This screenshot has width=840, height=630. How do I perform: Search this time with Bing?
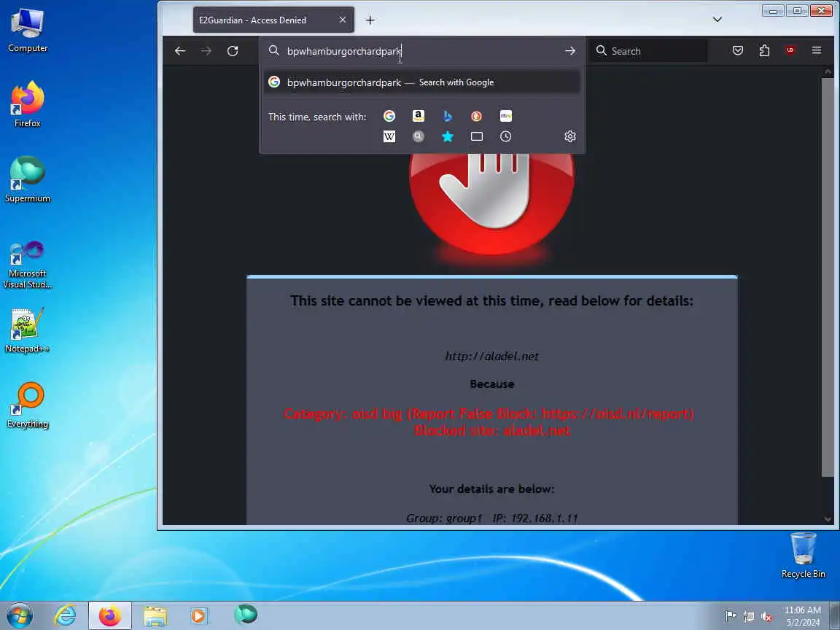coord(447,116)
